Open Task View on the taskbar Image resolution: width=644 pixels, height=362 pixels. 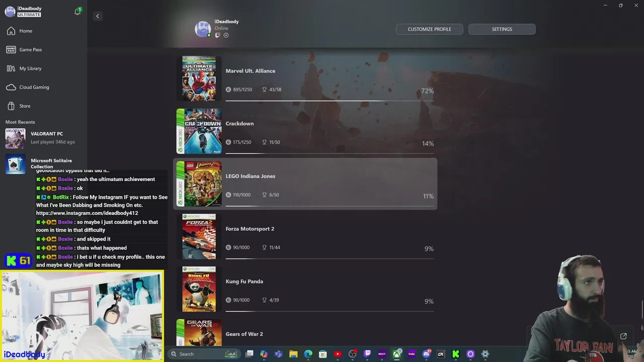point(249,354)
